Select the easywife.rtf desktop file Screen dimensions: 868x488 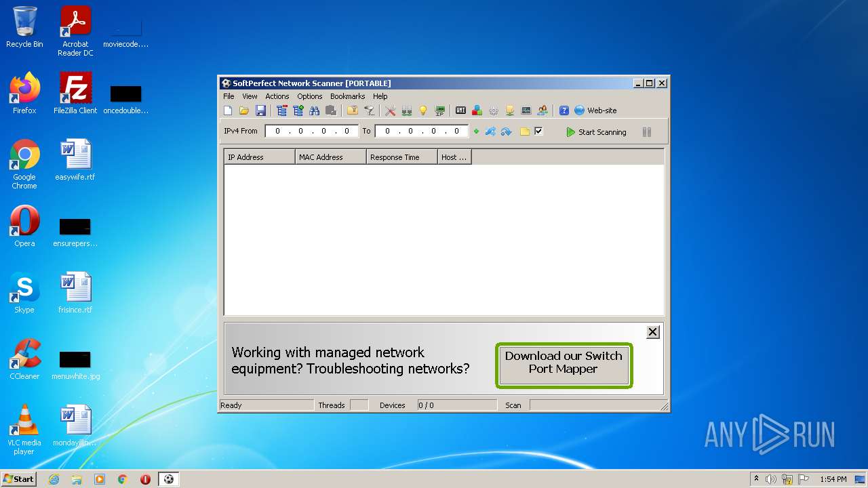click(75, 160)
